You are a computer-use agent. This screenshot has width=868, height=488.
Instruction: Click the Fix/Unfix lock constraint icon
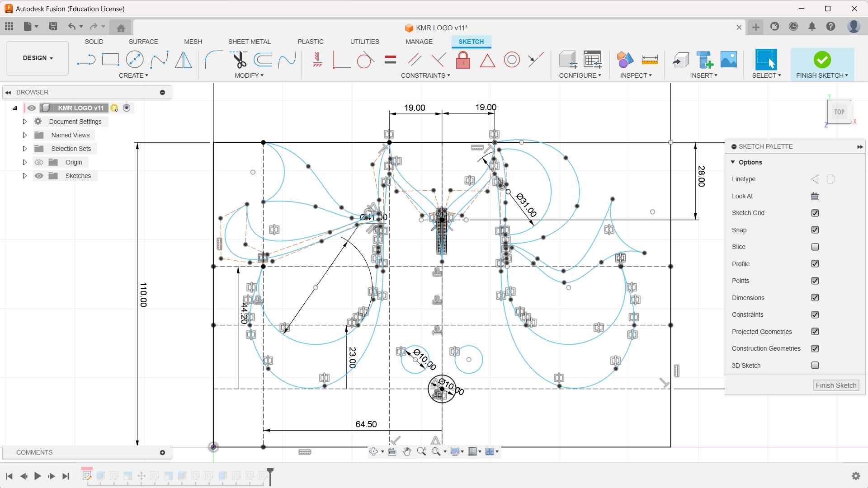point(463,60)
